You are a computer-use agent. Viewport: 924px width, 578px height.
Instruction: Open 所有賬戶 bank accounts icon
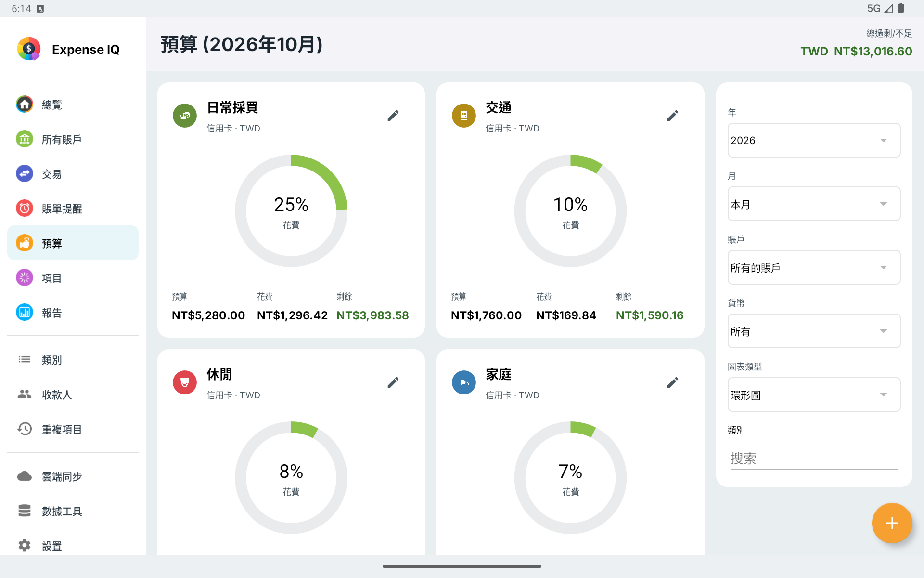click(25, 139)
